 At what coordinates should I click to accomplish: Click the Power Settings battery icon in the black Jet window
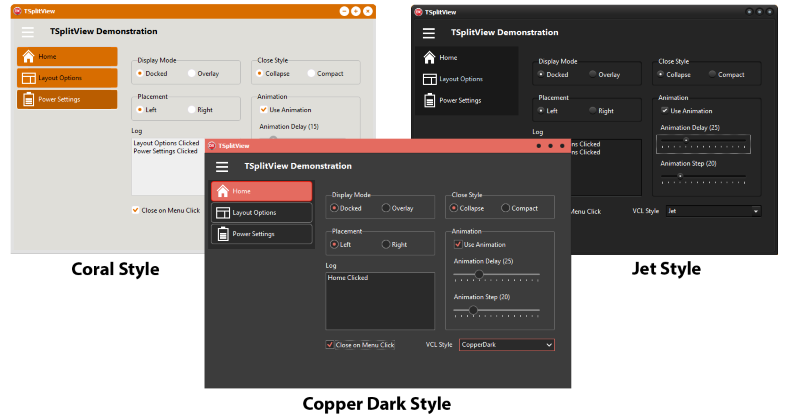point(429,100)
